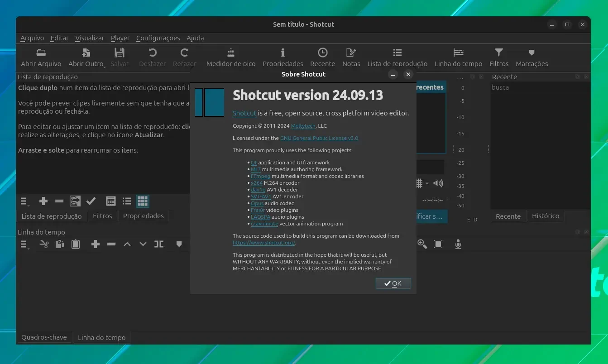Click the timeline record audio microphone icon

[458, 244]
